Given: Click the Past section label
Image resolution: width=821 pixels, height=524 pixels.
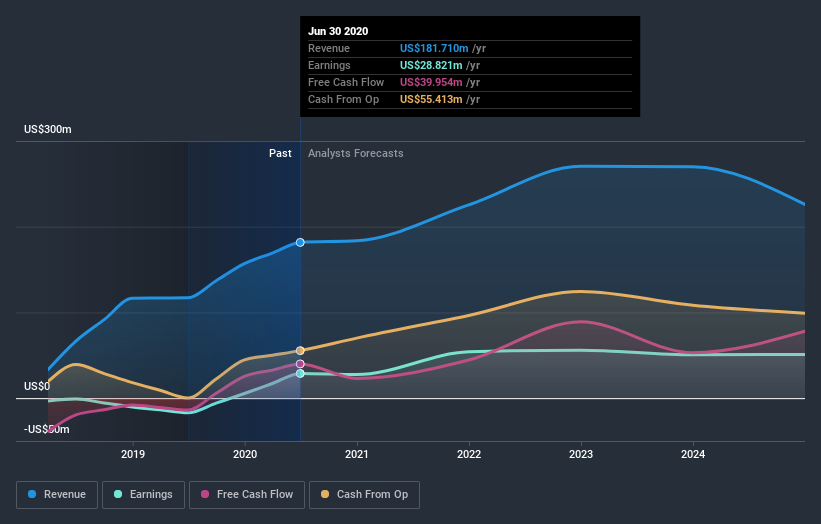Looking at the screenshot, I should [280, 153].
